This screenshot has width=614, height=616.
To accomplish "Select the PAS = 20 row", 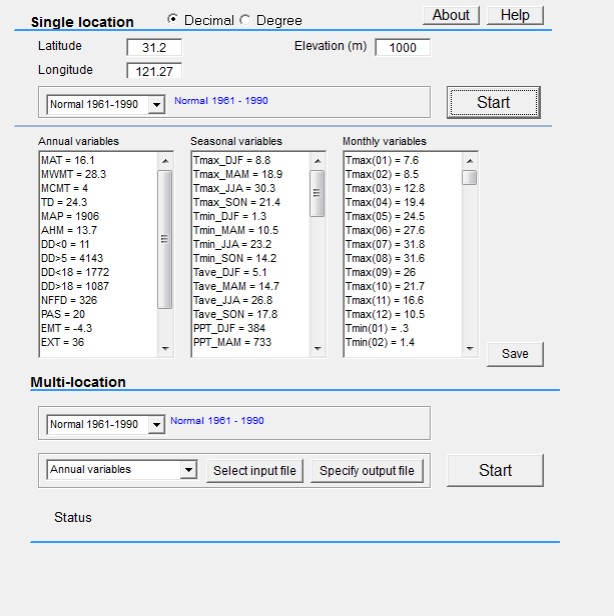I will pyautogui.click(x=99, y=314).
